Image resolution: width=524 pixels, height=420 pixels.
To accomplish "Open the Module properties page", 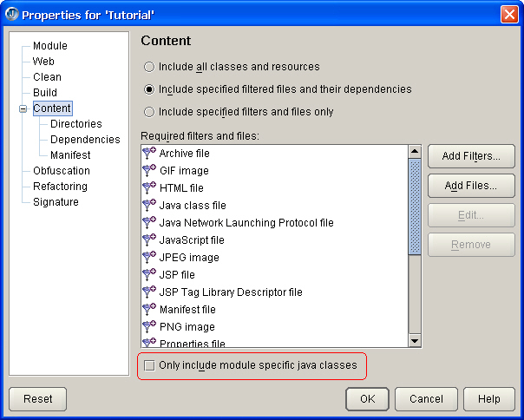I will [50, 45].
